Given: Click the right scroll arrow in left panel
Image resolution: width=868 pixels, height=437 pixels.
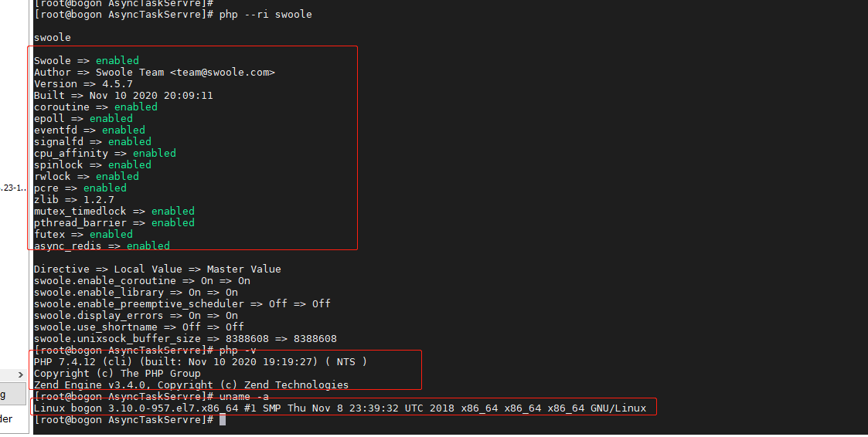Looking at the screenshot, I should [20, 375].
